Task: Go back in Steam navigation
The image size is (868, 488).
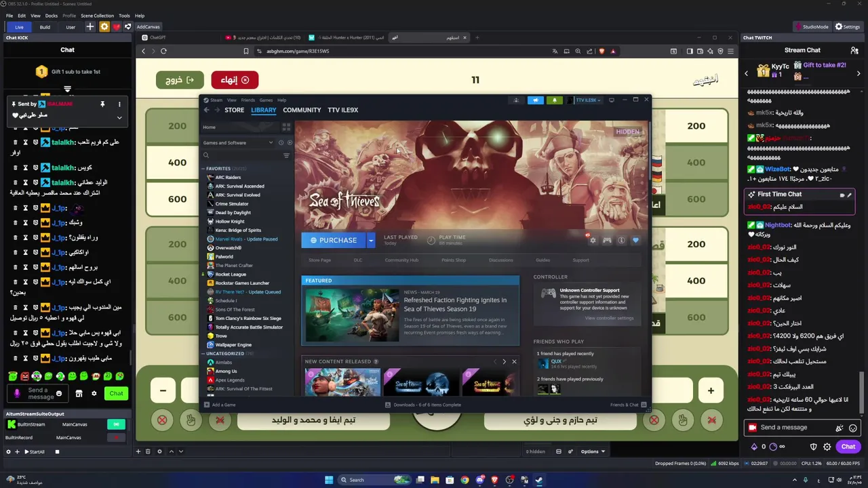Action: pyautogui.click(x=207, y=110)
